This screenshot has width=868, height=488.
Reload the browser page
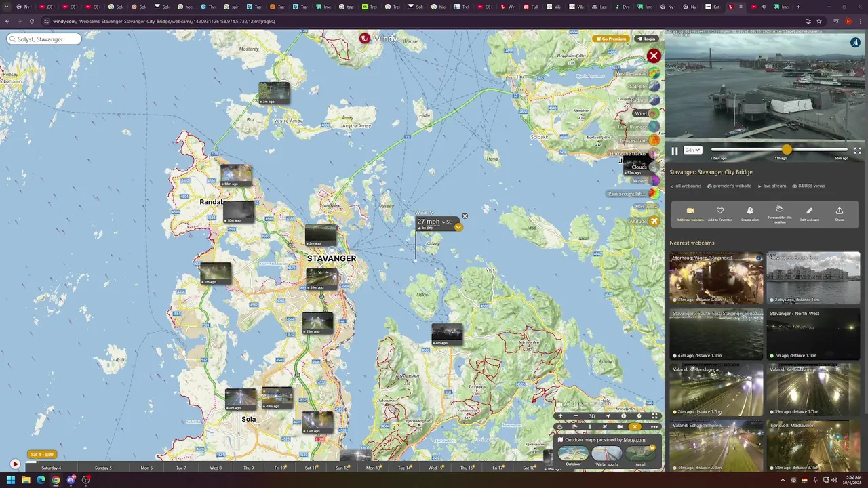[x=31, y=21]
